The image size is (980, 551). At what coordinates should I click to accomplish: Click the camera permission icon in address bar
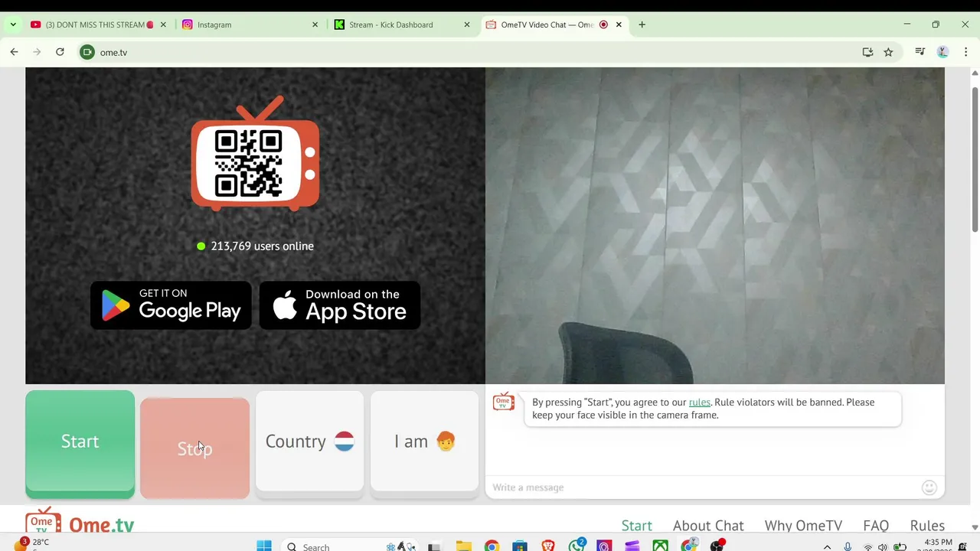[87, 52]
